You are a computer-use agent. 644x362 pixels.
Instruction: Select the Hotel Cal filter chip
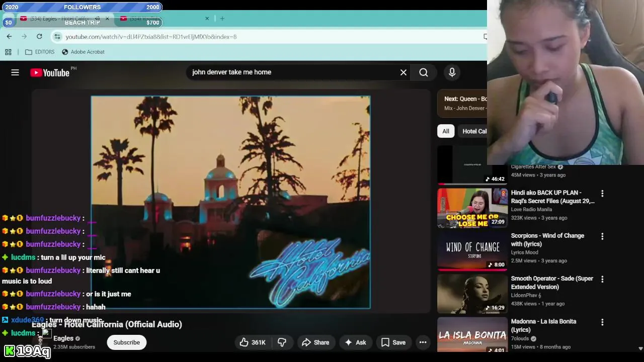pos(473,131)
